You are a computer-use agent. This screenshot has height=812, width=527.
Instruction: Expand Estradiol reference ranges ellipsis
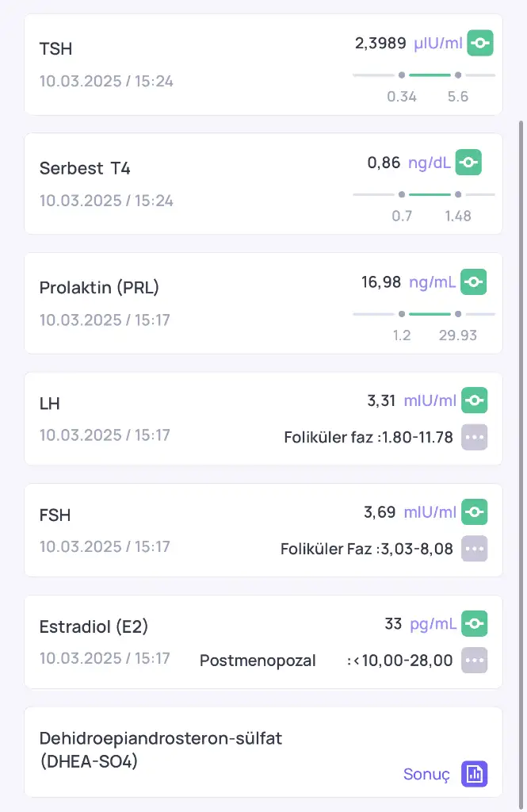pyautogui.click(x=475, y=660)
